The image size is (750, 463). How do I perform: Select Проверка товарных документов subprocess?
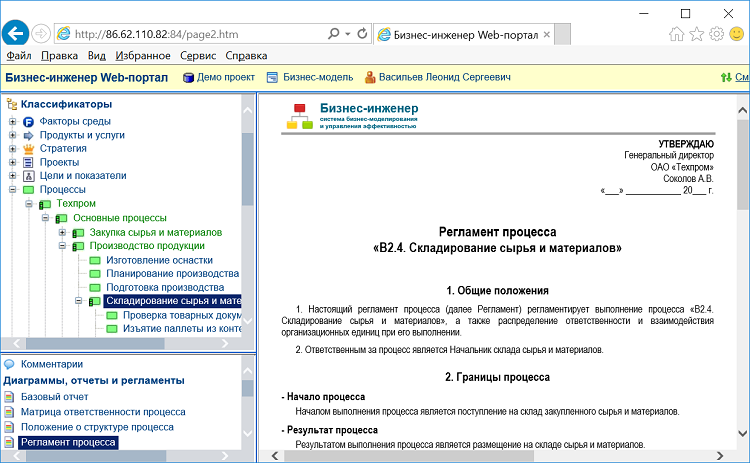pos(182,315)
